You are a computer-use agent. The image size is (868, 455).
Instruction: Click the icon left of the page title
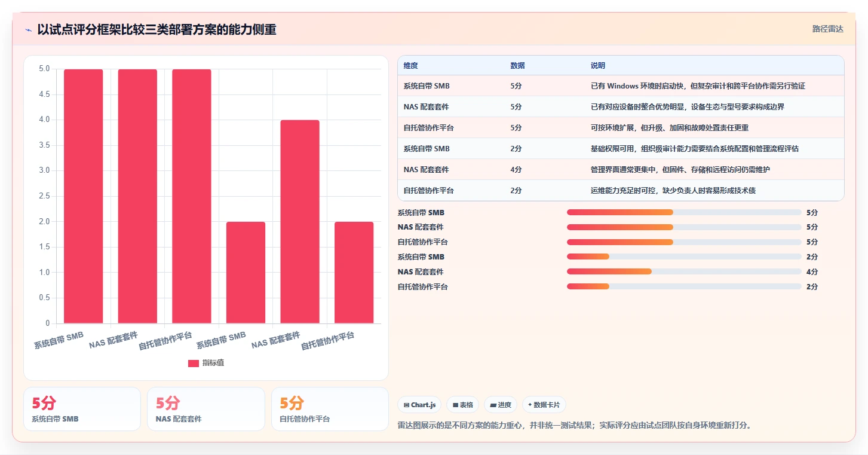pos(28,29)
